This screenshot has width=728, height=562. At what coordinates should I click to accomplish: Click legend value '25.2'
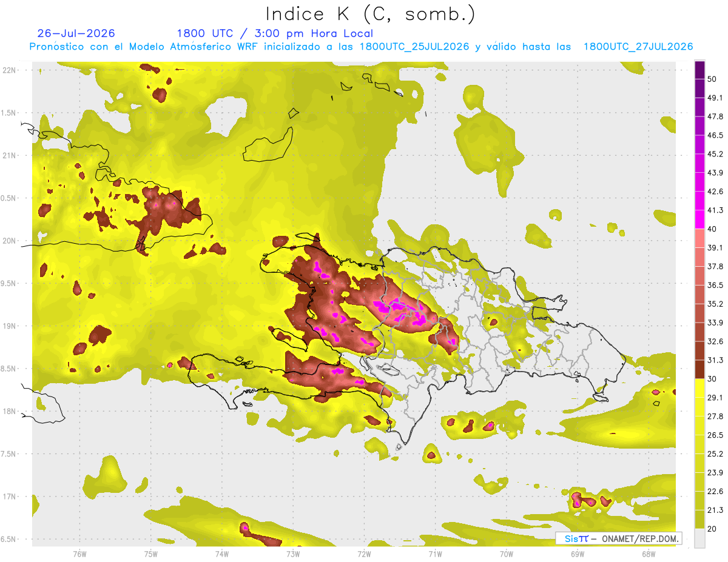point(715,454)
